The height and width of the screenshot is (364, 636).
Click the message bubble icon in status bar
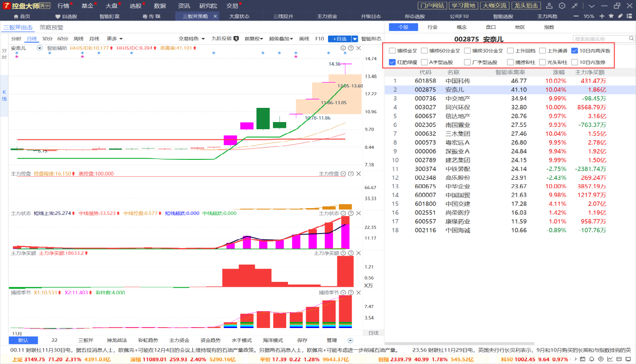[619, 359]
